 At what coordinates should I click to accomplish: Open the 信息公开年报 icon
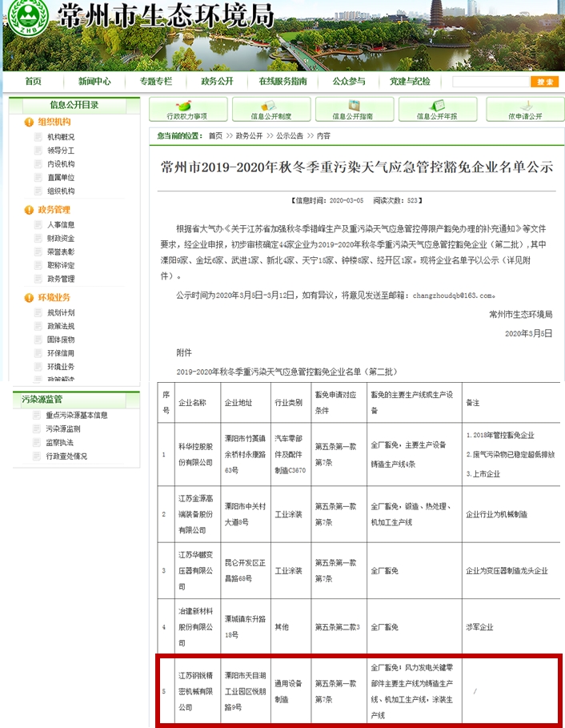pos(437,105)
